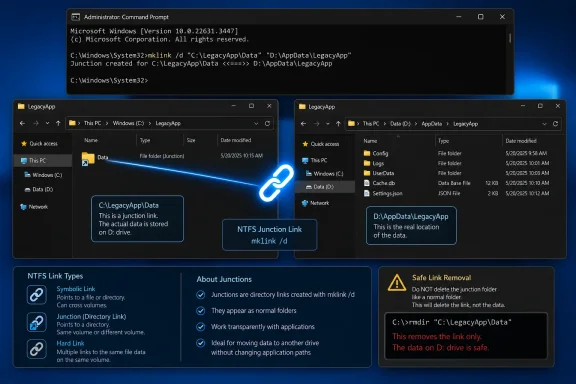Click the Hard Link chain icon
The width and height of the screenshot is (576, 384).
[37, 349]
